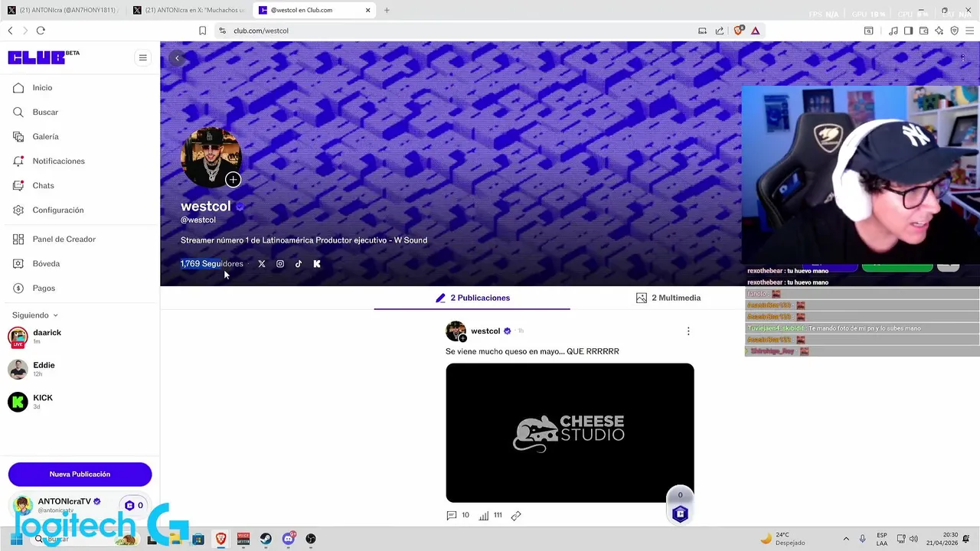This screenshot has width=980, height=551.
Task: Open the Windows Start menu
Action: click(x=16, y=539)
